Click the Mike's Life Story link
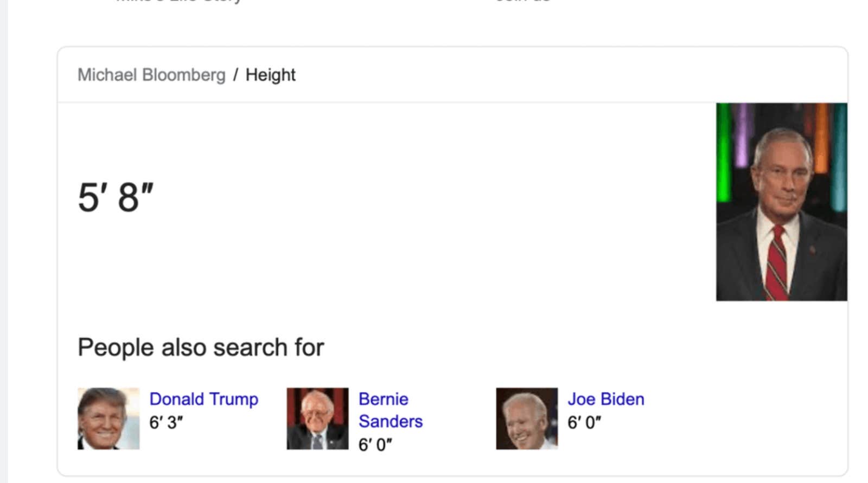 click(x=179, y=3)
